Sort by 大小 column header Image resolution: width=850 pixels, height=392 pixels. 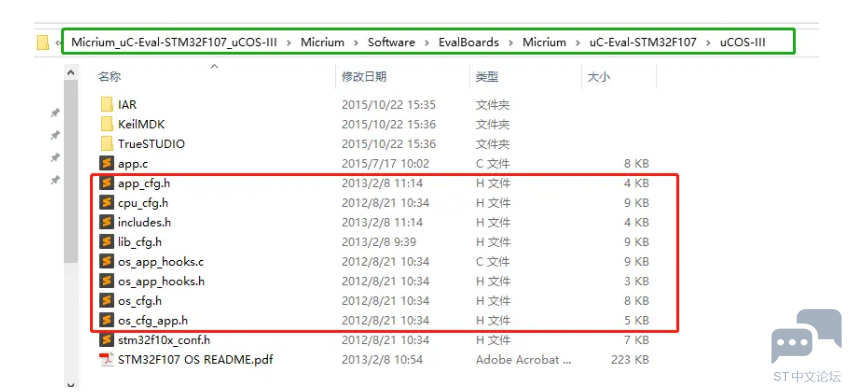click(598, 77)
